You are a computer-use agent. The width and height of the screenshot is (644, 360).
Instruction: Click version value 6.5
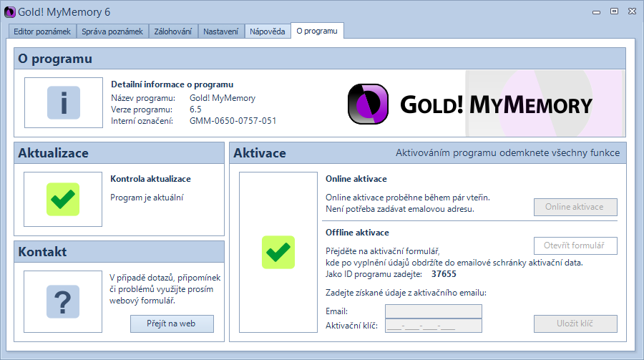195,110
